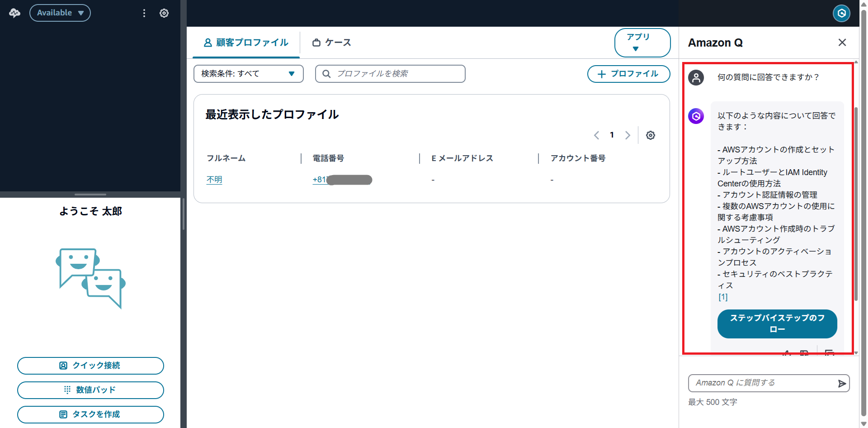Click the 電話番号 column header
Viewport: 868px width, 428px height.
(x=328, y=158)
